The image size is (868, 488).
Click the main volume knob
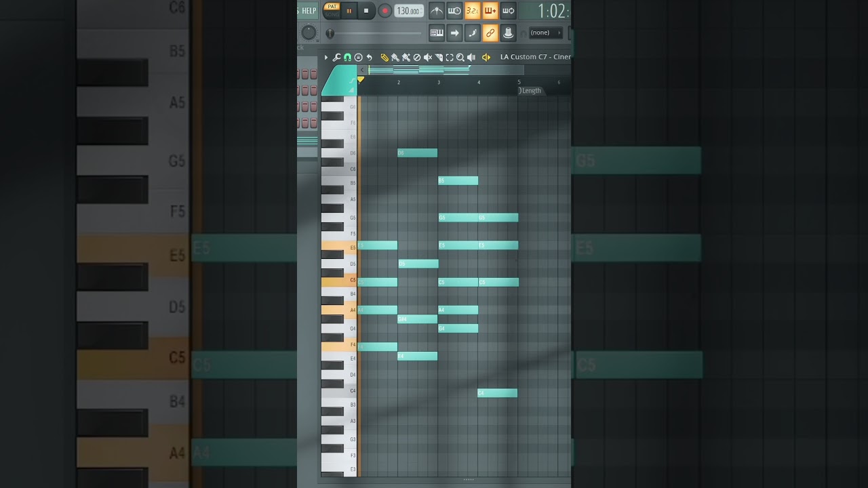[x=309, y=32]
